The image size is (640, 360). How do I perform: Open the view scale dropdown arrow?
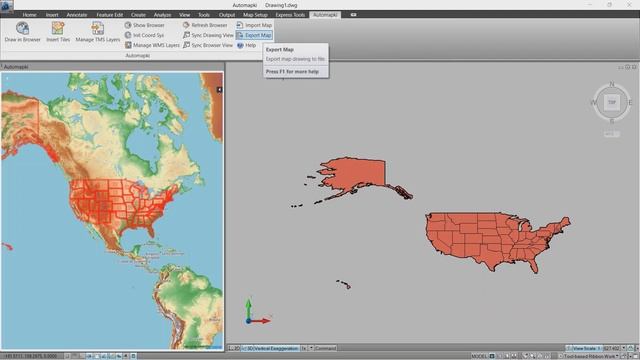pos(623,348)
